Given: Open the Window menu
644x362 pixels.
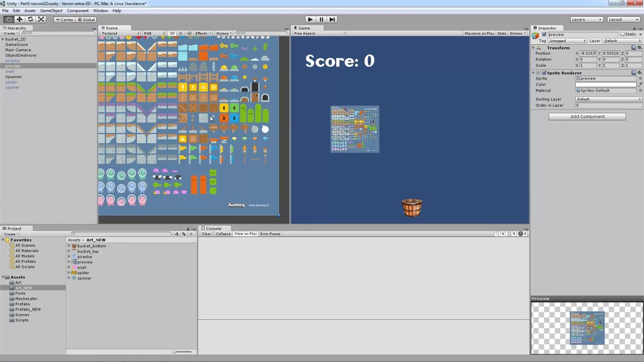Looking at the screenshot, I should (x=100, y=11).
